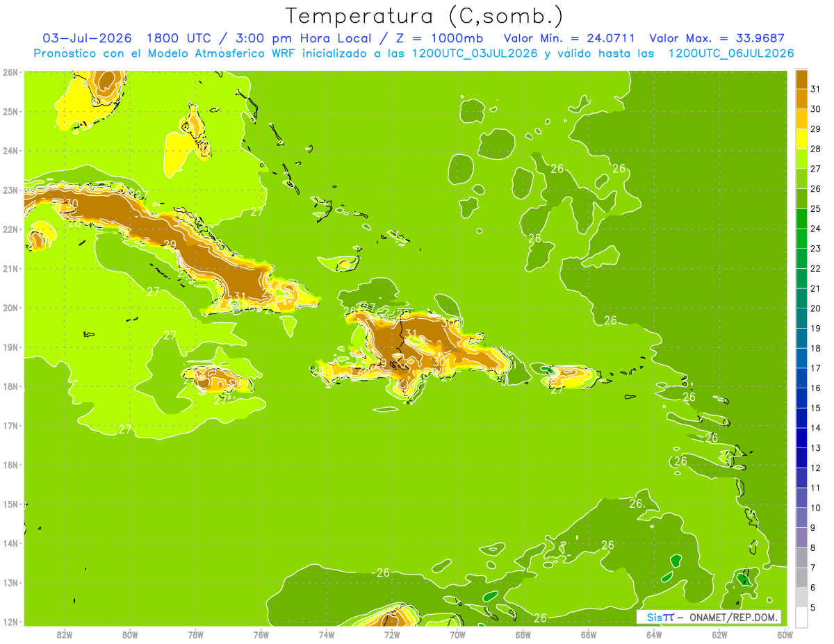The height and width of the screenshot is (644, 834).
Task: Click the teal legend swatch between 19 and 20
Action: click(x=801, y=318)
